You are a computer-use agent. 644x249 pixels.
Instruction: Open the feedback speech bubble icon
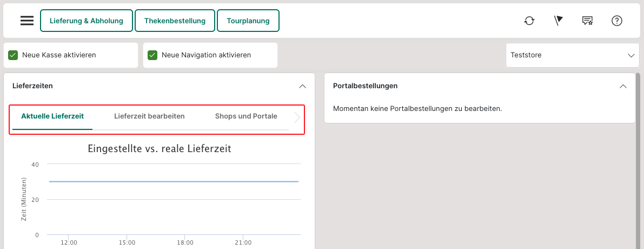[x=588, y=21]
